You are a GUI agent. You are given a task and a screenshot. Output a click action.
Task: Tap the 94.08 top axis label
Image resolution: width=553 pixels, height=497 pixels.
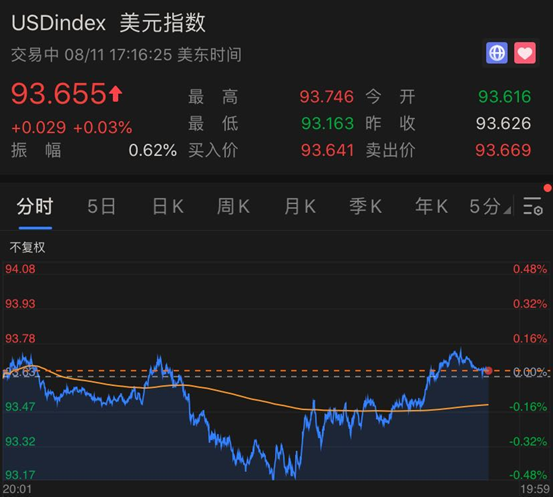20,269
